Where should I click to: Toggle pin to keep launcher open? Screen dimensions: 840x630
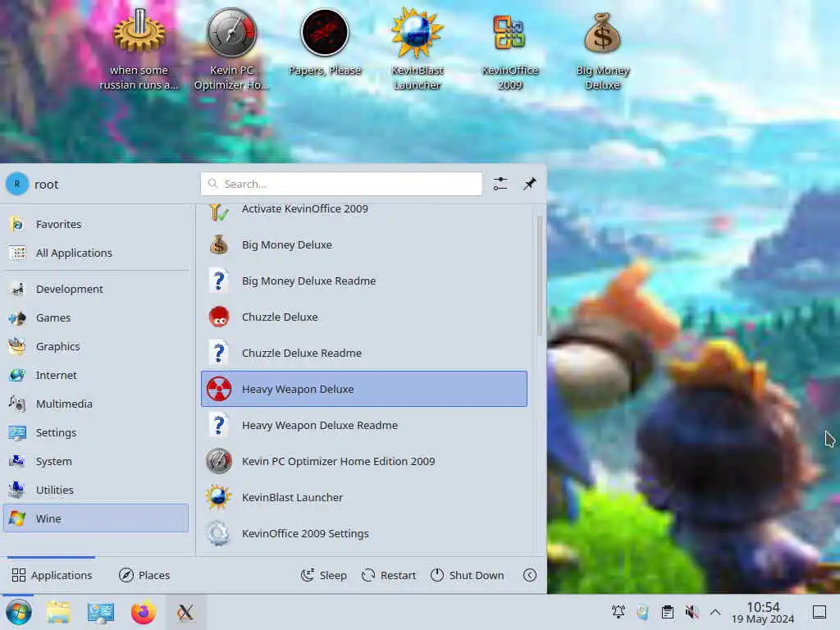pos(529,184)
